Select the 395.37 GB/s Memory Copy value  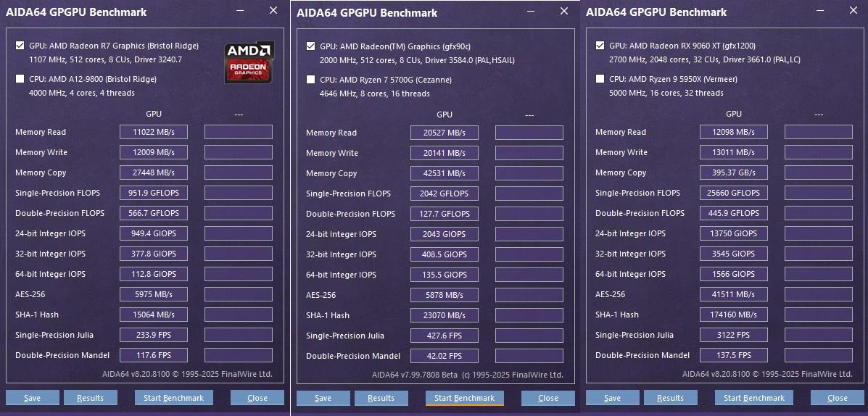pyautogui.click(x=733, y=172)
